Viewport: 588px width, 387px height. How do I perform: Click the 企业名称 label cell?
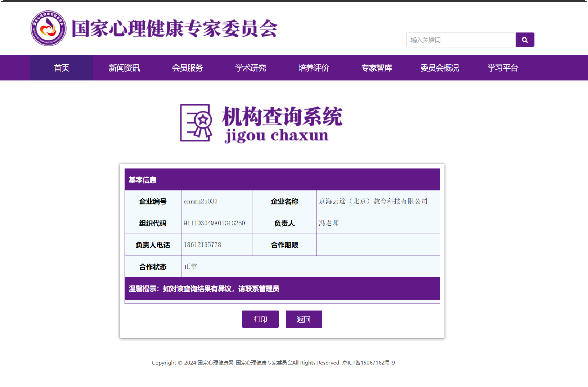coord(284,202)
